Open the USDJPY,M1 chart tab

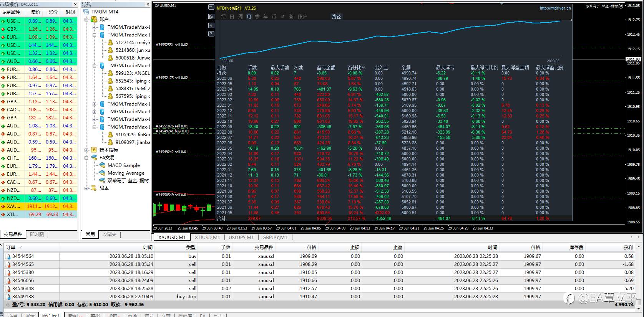tap(241, 237)
